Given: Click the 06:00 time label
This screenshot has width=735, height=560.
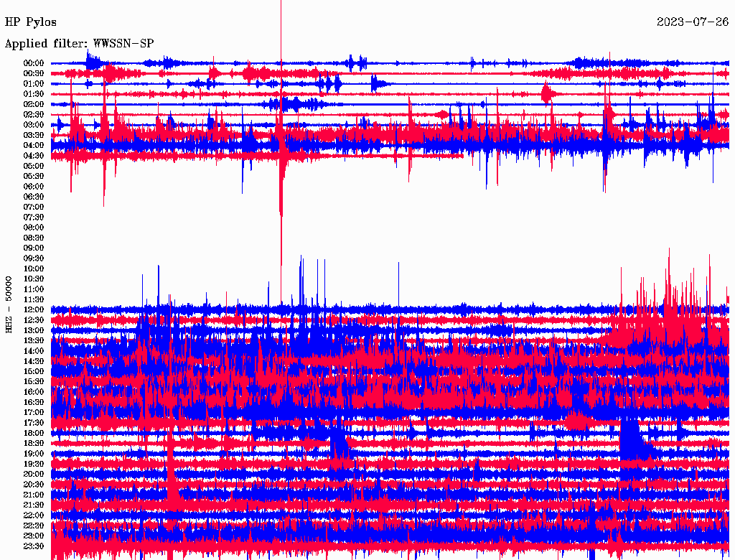Looking at the screenshot, I should (34, 186).
